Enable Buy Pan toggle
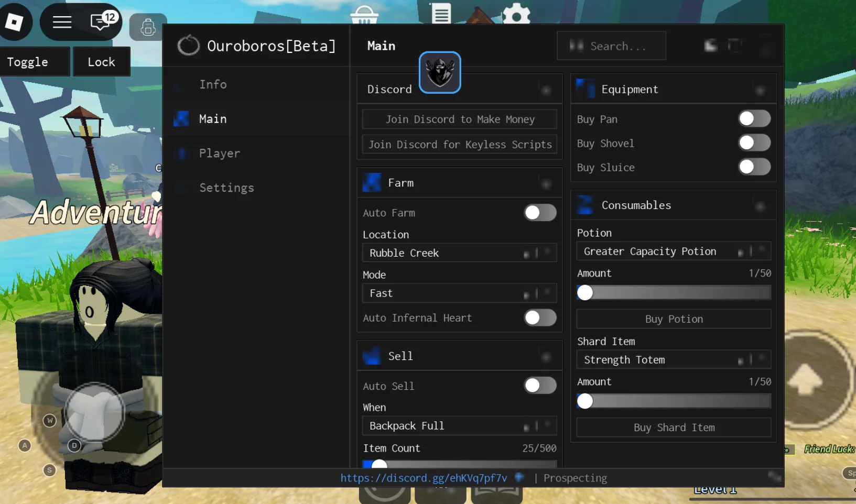This screenshot has height=504, width=856. point(754,118)
